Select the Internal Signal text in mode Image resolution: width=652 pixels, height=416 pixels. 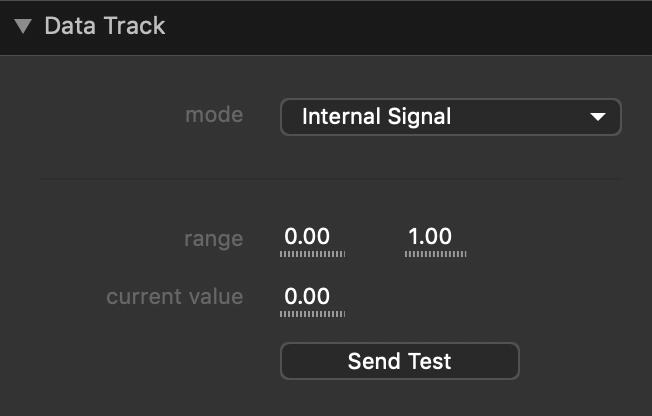click(376, 116)
